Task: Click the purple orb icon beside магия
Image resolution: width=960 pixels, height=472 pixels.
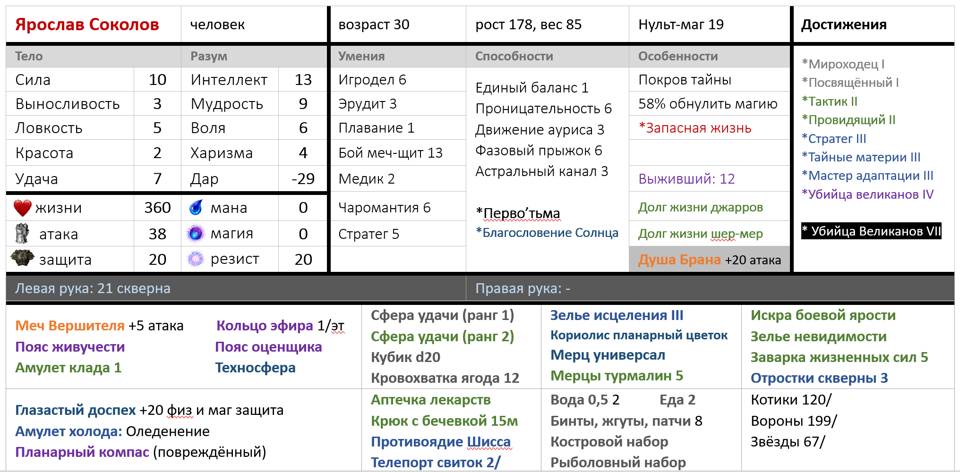Action: [197, 234]
